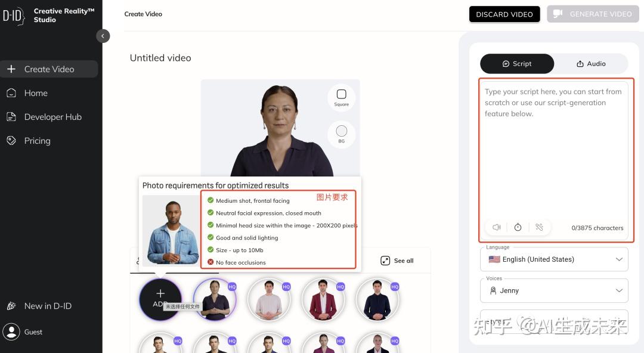Select the Pricing page in the sidebar
This screenshot has width=644, height=353.
pyautogui.click(x=37, y=140)
